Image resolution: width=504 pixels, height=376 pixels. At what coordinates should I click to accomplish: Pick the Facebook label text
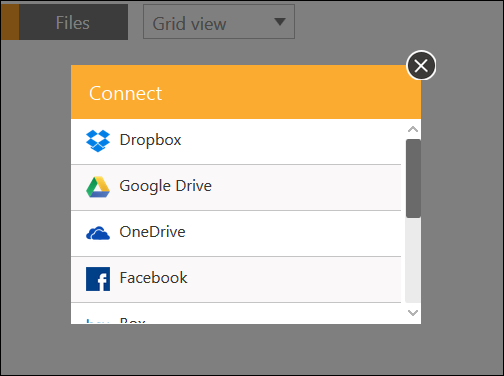[x=153, y=278]
